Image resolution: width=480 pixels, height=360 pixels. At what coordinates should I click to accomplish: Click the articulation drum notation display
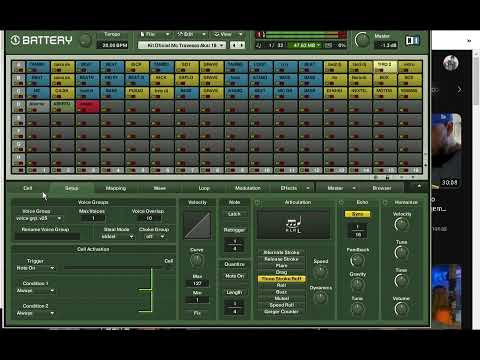pos(293,224)
